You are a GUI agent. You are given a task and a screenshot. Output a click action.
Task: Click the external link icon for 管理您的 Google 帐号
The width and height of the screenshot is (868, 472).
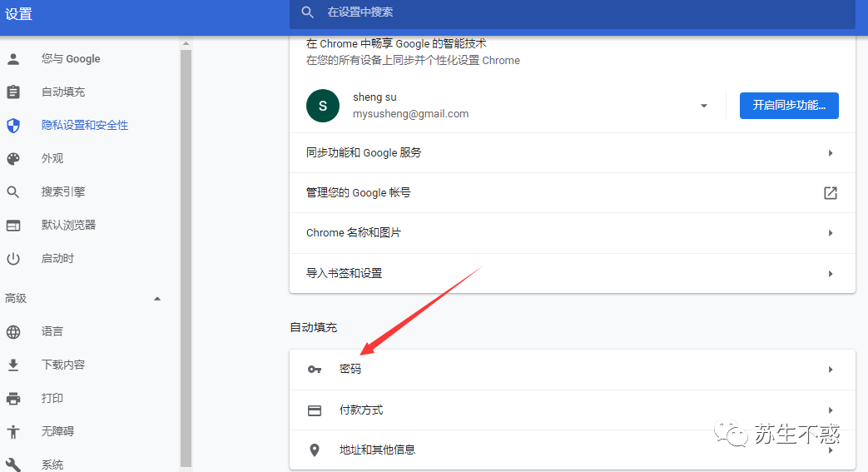(x=831, y=193)
